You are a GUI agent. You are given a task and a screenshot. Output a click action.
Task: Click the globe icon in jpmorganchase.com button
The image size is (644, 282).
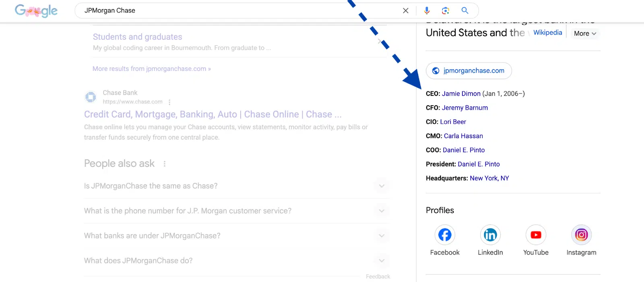pyautogui.click(x=436, y=71)
